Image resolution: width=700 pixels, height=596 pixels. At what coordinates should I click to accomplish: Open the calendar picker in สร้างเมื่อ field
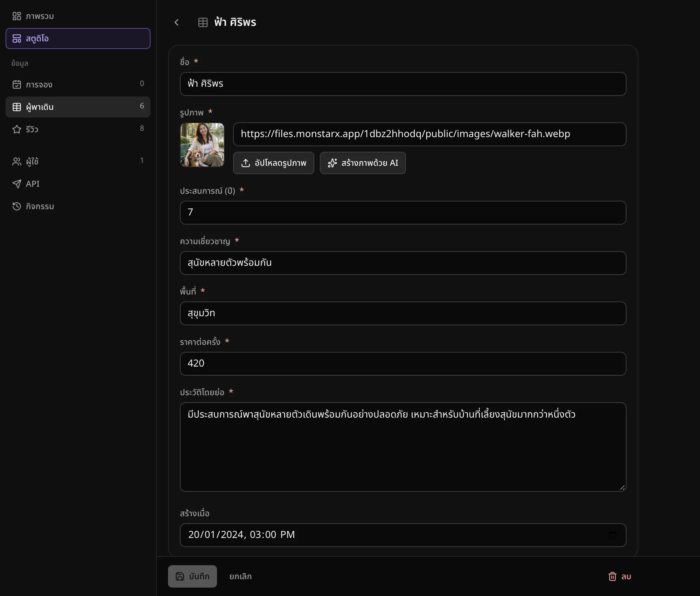point(612,535)
